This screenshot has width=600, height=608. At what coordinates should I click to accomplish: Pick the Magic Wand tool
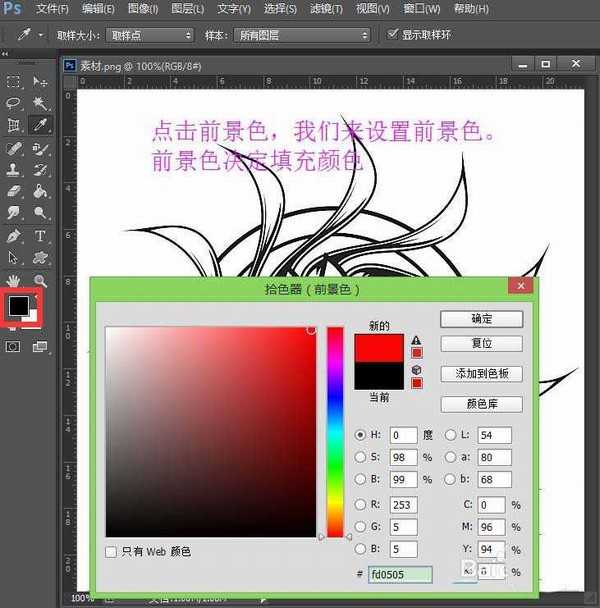click(x=41, y=103)
